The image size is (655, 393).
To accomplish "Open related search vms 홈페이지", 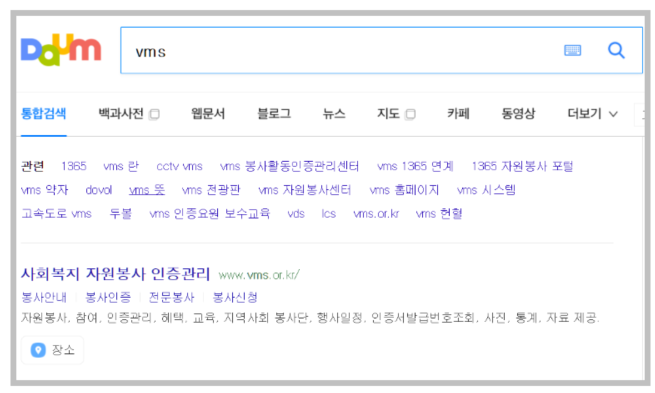I will tap(404, 190).
